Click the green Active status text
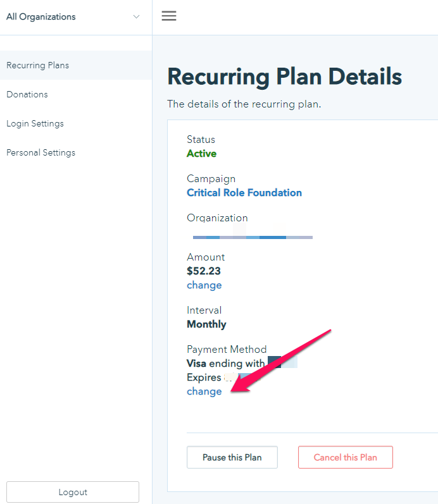 (x=202, y=154)
